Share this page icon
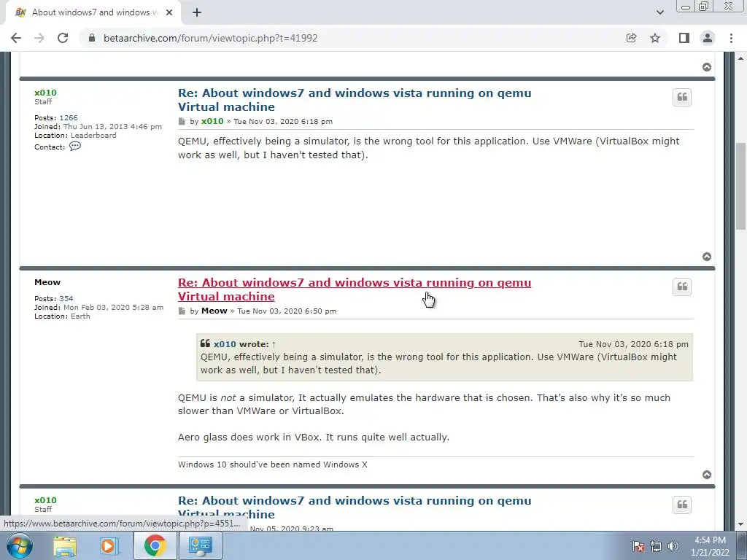747x560 pixels. 631,38
